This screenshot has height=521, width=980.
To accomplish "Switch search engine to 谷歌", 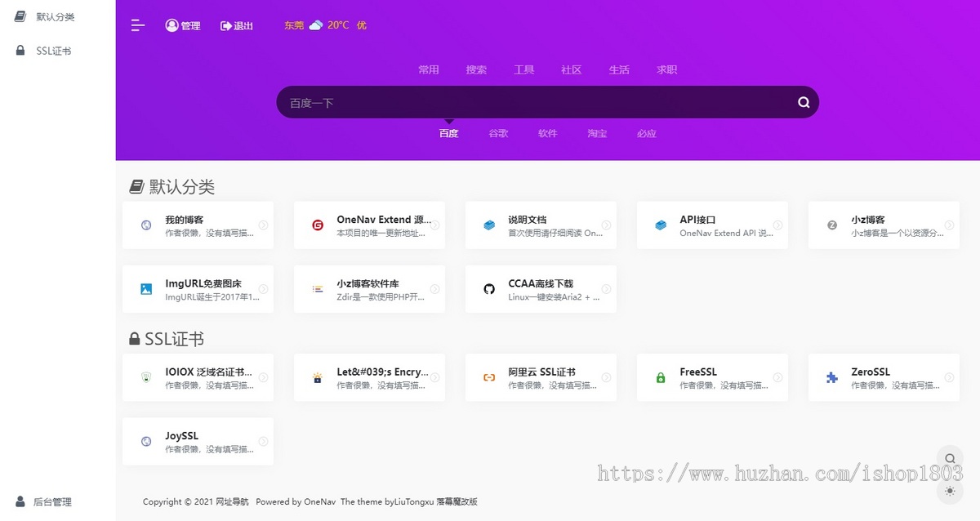I will pos(498,133).
